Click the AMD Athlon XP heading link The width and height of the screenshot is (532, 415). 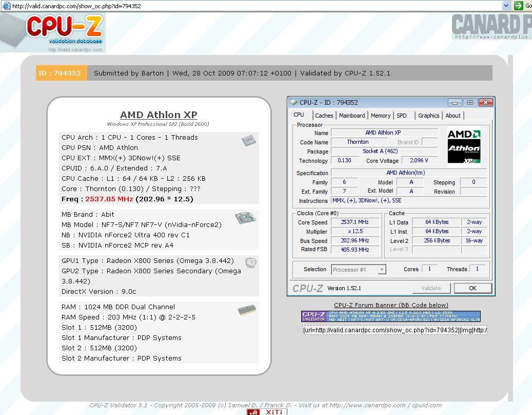(x=159, y=115)
